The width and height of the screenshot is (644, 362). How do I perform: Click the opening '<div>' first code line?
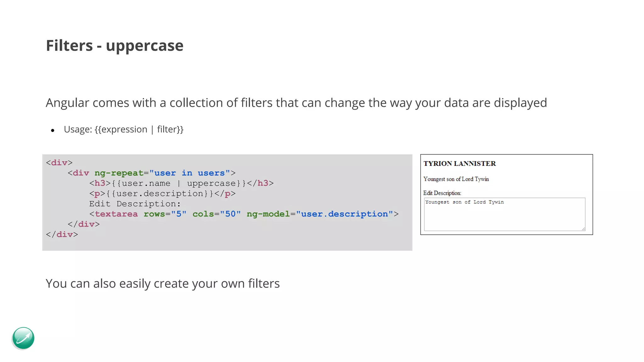[x=59, y=163]
